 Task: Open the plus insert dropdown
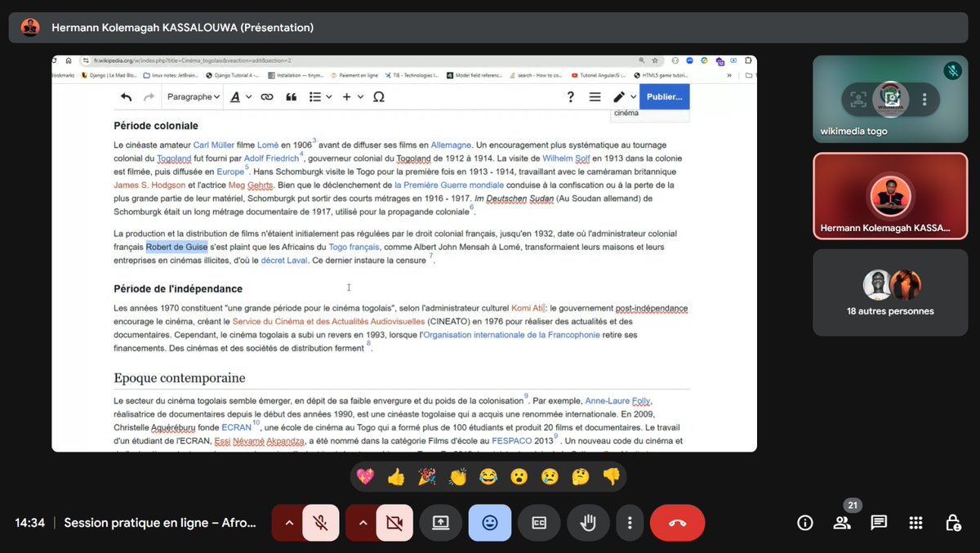point(352,96)
